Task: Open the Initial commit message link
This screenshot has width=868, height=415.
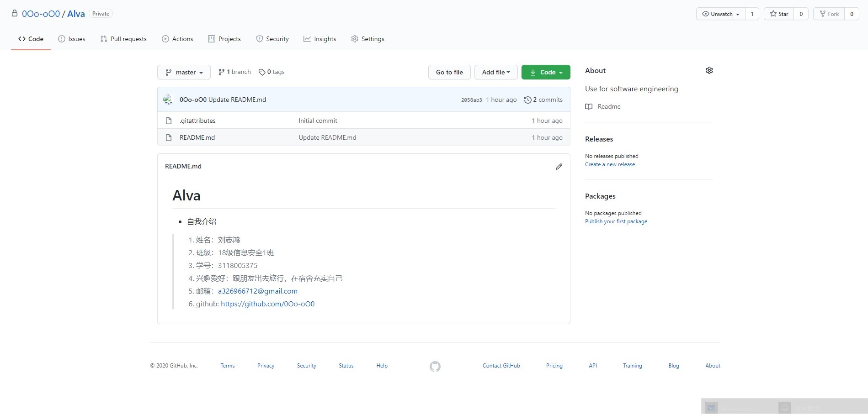Action: pyautogui.click(x=318, y=121)
